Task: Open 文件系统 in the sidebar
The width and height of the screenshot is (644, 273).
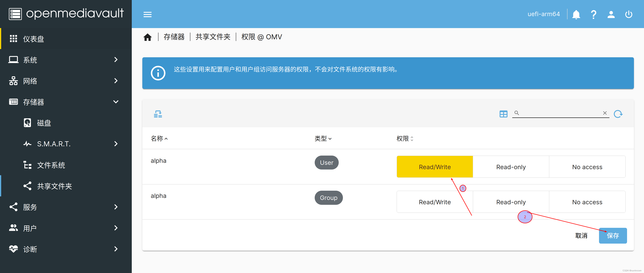Action: click(x=51, y=165)
